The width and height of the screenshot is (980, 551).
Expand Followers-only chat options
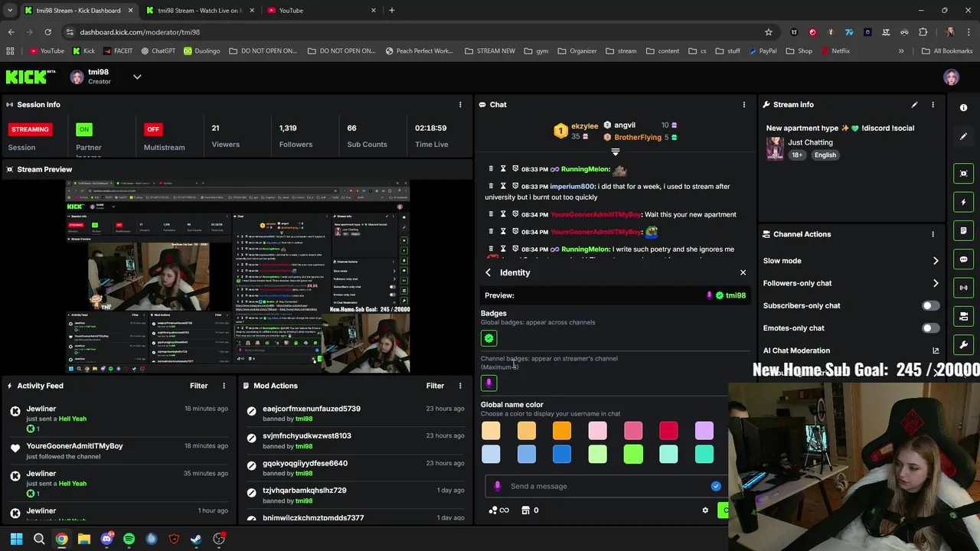tap(935, 283)
